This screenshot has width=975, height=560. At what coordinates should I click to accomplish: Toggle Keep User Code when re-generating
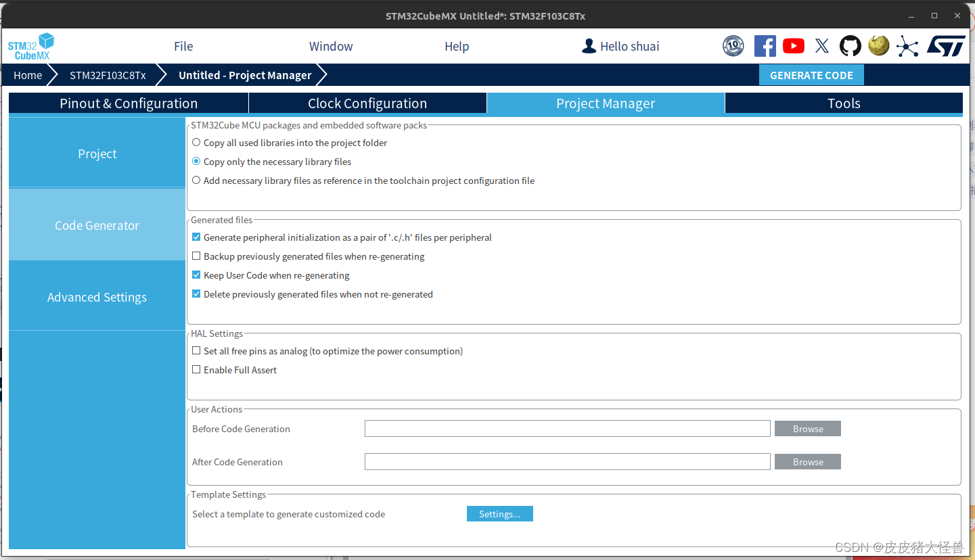[196, 275]
